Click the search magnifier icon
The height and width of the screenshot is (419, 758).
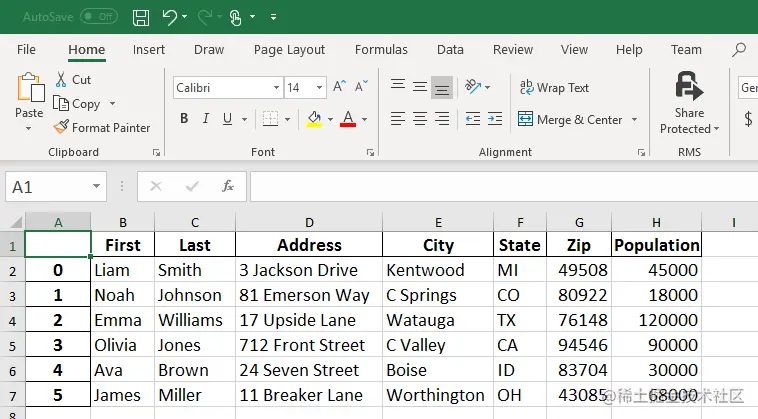[x=739, y=49]
